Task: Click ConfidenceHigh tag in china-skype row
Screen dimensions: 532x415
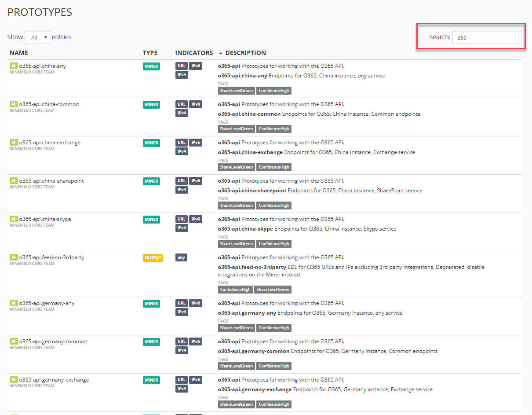Action: coord(274,244)
